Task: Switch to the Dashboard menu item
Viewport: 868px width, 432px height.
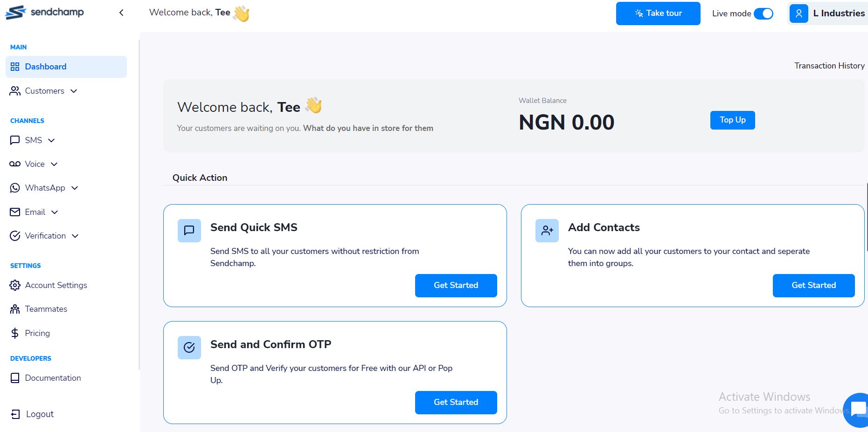Action: (x=45, y=66)
